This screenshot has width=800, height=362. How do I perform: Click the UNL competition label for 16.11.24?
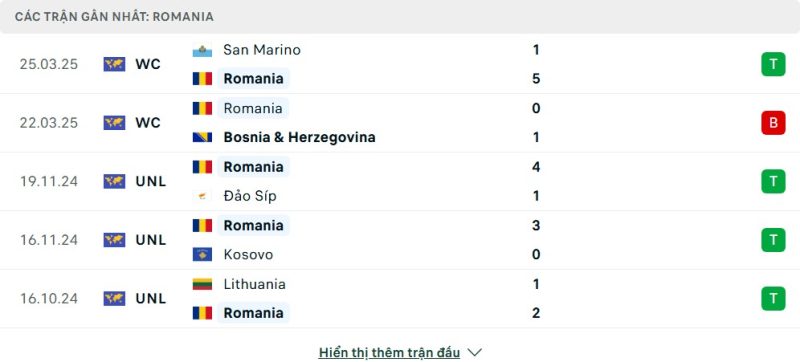point(151,240)
